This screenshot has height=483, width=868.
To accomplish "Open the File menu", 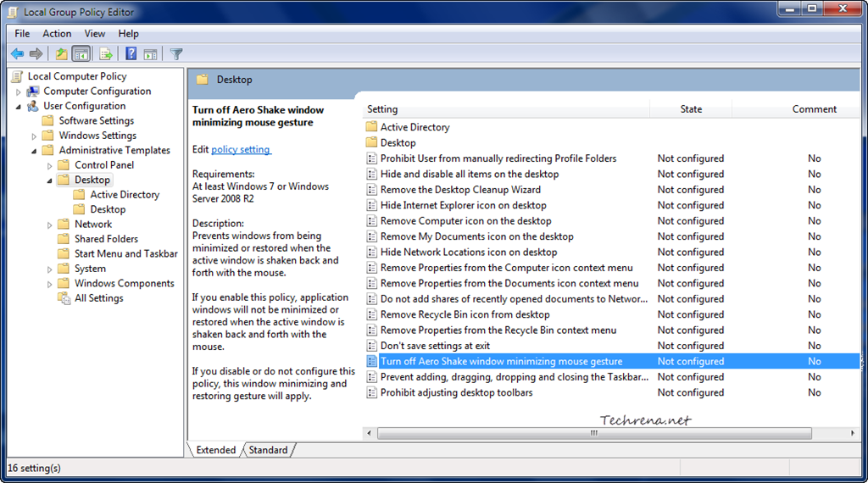I will click(22, 34).
